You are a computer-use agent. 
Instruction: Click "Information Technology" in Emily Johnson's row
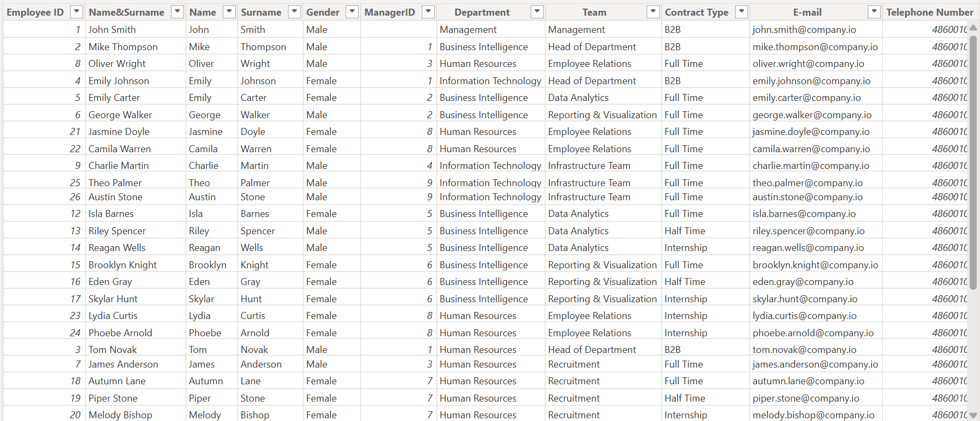pos(491,81)
